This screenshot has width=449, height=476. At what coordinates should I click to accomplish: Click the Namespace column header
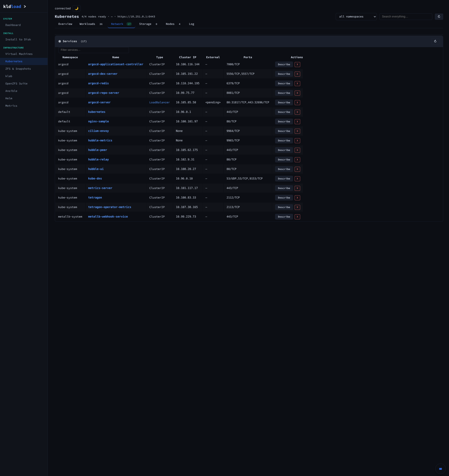[70, 57]
